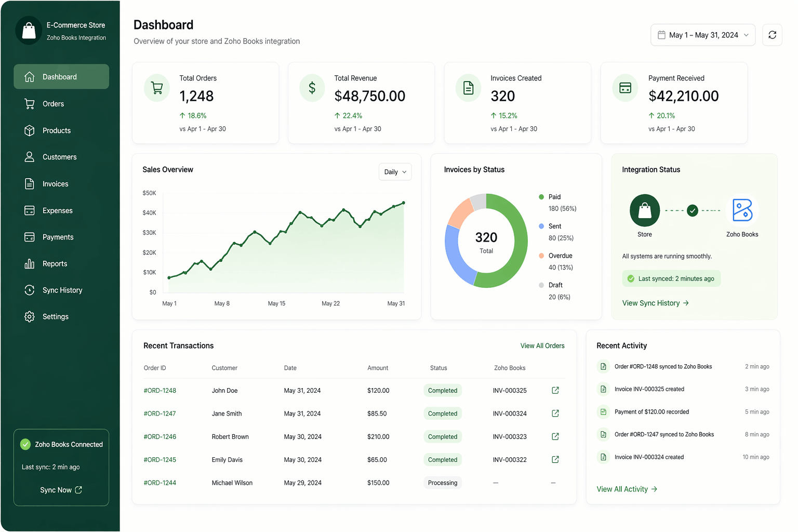The height and width of the screenshot is (532, 798).
Task: Open Reports from the sidebar
Action: (61, 264)
